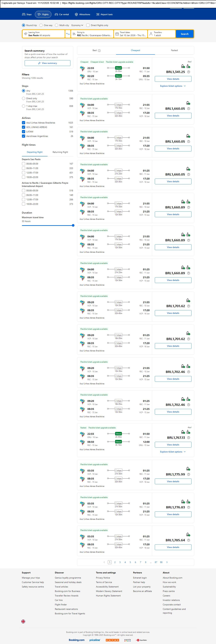Expand Explore ticket options on BRL1,341.25 flight
The image size is (216, 644).
173,86
